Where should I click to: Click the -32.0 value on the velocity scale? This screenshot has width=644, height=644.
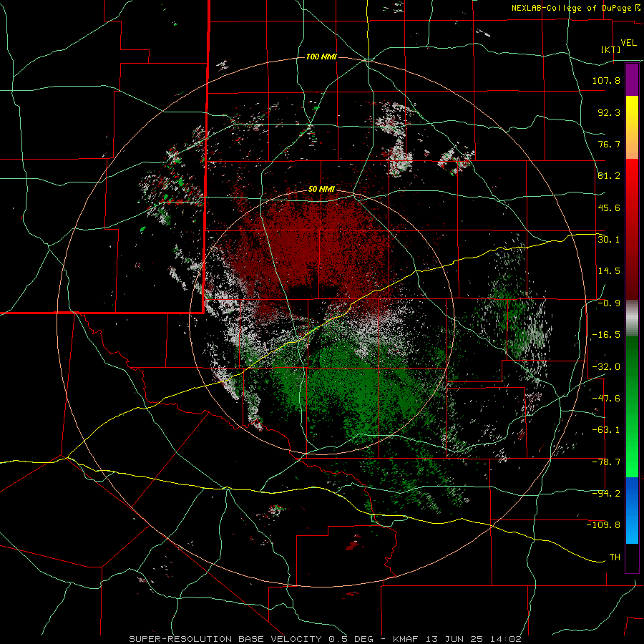point(606,367)
